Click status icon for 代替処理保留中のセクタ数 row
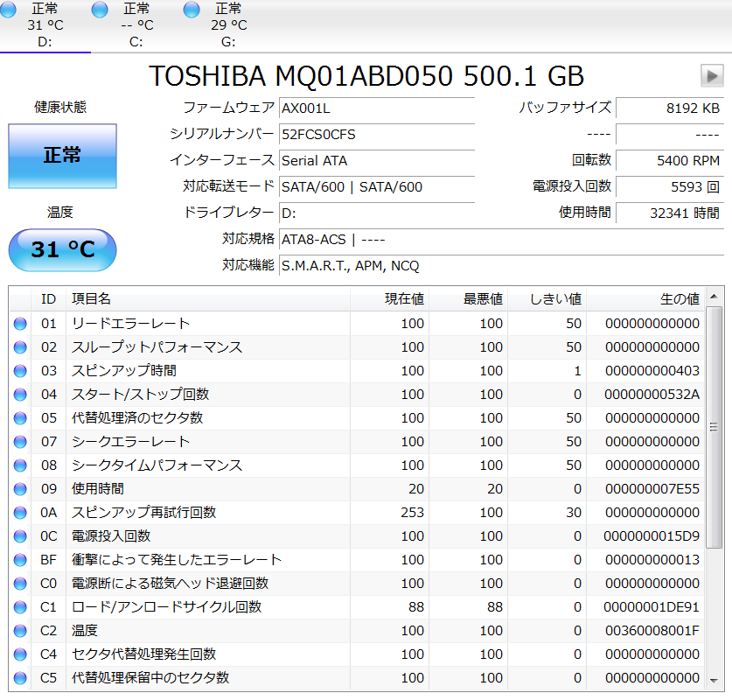 click(x=20, y=678)
